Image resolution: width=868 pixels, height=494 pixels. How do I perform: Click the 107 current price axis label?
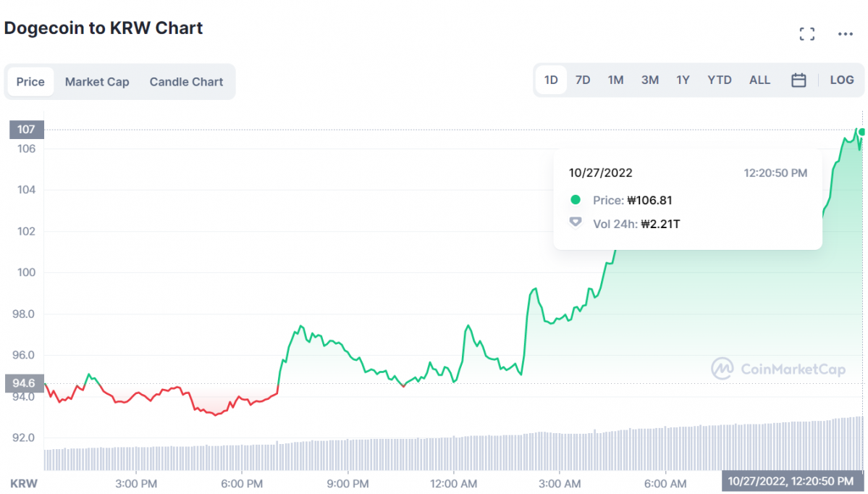27,130
